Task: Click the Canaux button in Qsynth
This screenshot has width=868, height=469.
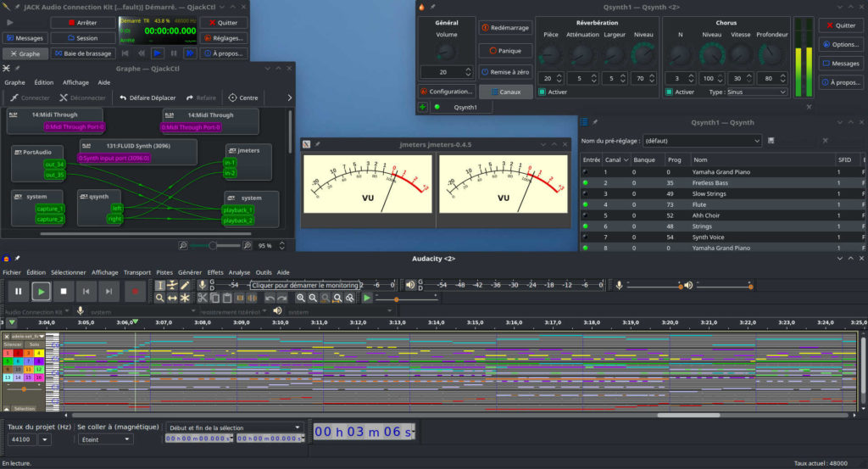Action: pos(505,92)
